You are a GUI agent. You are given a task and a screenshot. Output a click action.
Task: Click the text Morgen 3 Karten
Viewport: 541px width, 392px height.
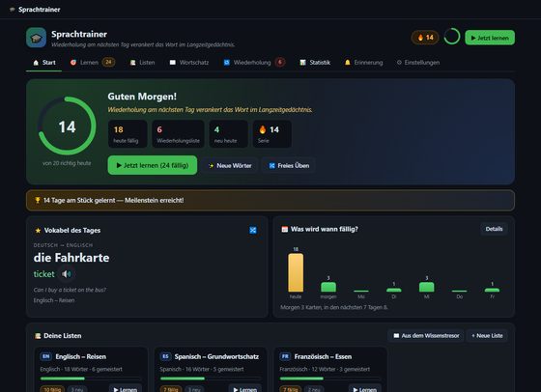point(334,307)
